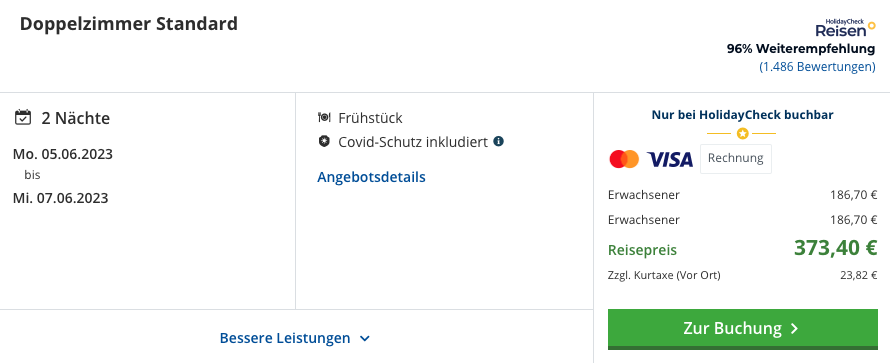Click the Frühstück meal icon
Viewport: 890px width, 363px height.
pos(324,117)
